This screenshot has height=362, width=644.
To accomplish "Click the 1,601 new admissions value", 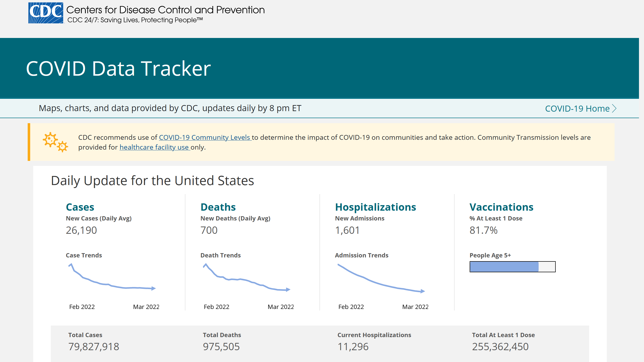I will [347, 230].
